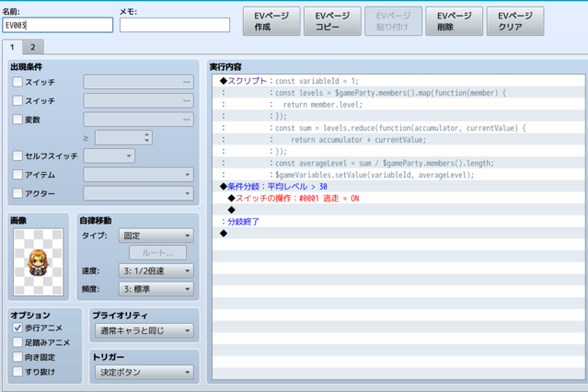Screen dimensions: 588x392
Task: Tick the アイテム condition checkbox
Action: 17,175
